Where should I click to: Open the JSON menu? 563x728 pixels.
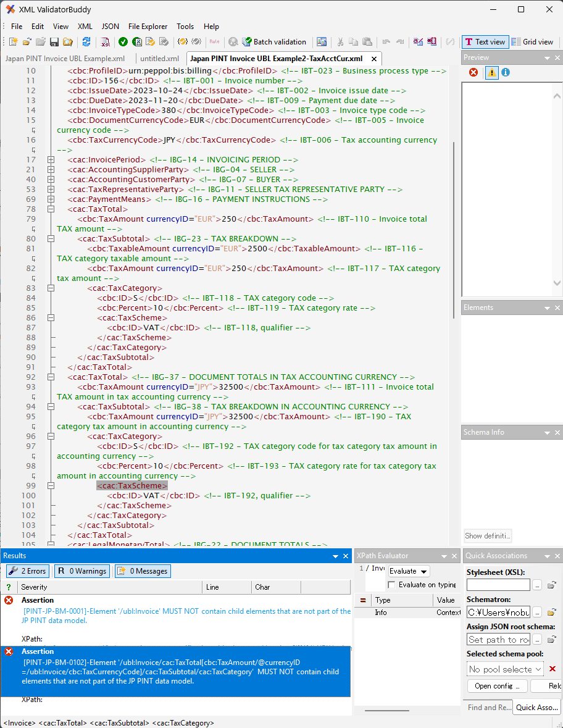pos(111,27)
